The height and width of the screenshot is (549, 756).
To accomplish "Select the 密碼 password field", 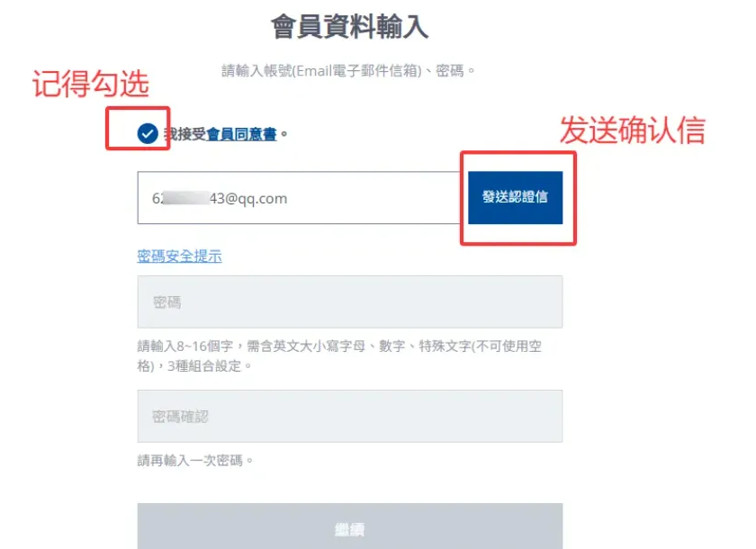I will tap(349, 301).
